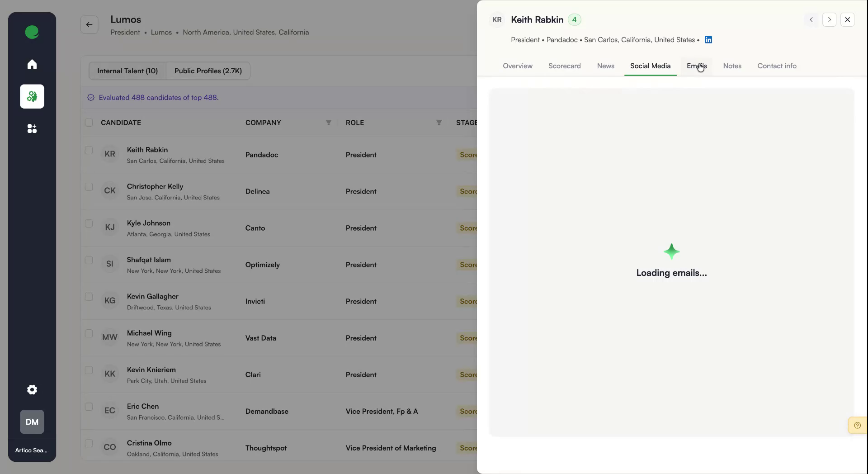Open the help icon at bottom right
Viewport: 868px width, 474px height.
coord(857,425)
